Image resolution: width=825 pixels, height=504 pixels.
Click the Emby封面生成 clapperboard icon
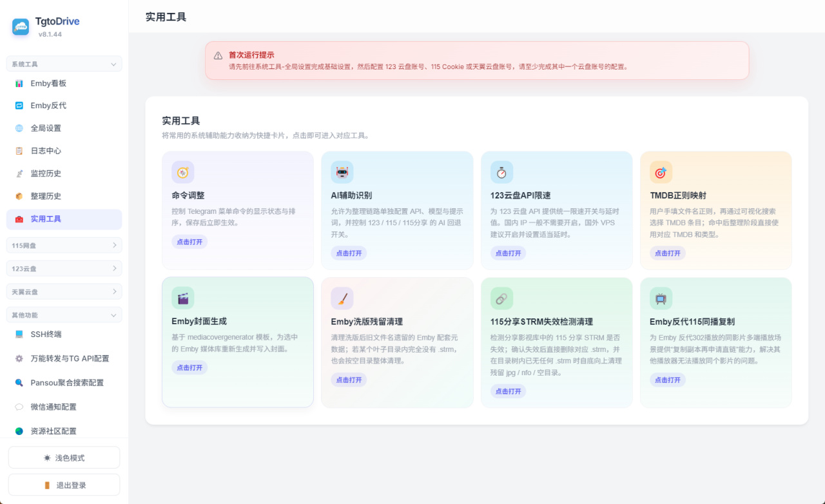182,298
